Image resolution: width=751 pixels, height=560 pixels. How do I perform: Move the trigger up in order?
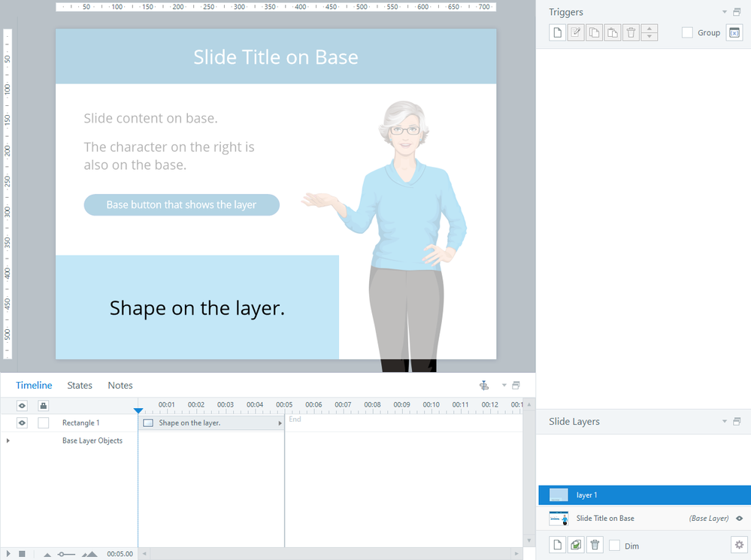[x=649, y=29]
